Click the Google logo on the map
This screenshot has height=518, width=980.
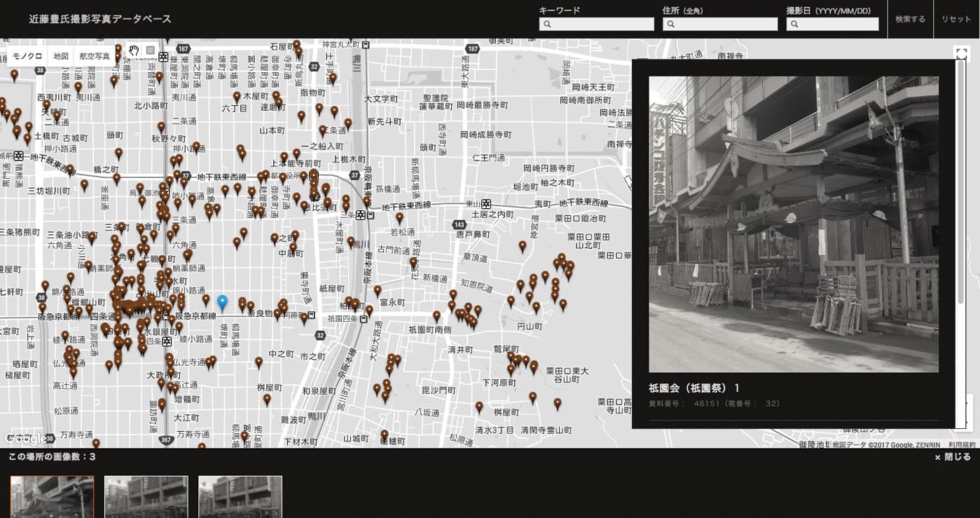tap(25, 439)
